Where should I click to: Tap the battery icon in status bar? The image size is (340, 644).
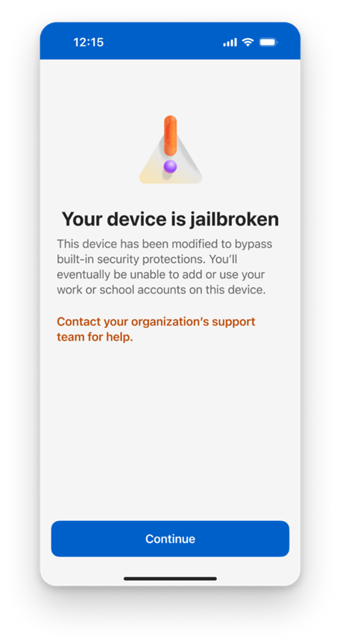coord(268,42)
